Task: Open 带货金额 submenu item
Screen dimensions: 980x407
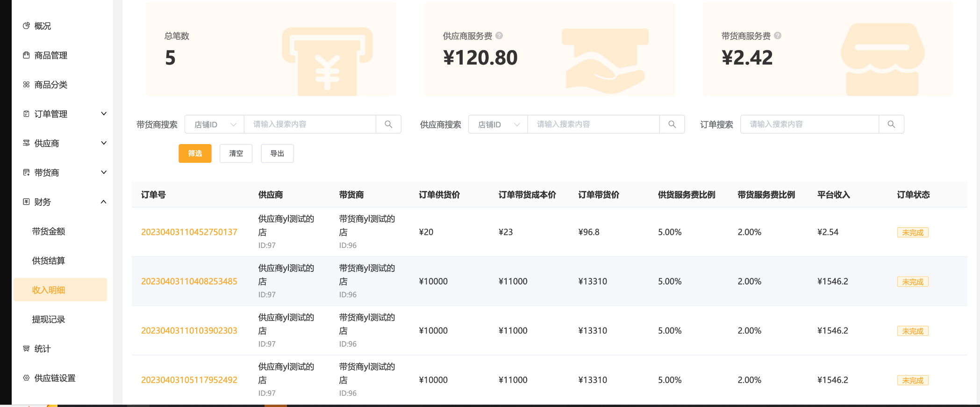Action: click(49, 231)
